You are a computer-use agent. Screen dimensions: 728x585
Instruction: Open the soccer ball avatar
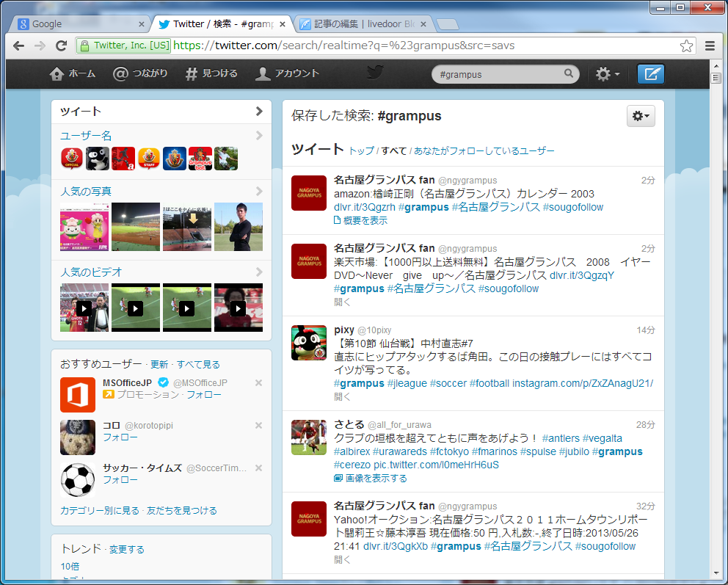click(78, 480)
